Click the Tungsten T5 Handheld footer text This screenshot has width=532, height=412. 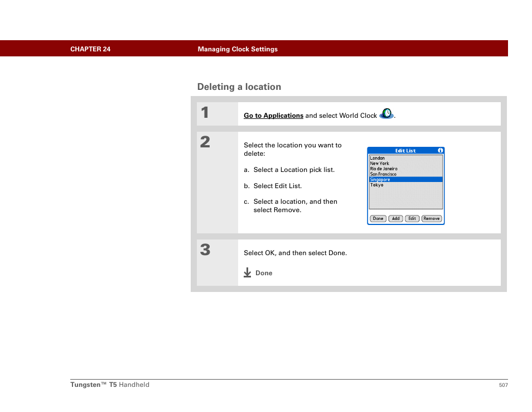click(110, 385)
